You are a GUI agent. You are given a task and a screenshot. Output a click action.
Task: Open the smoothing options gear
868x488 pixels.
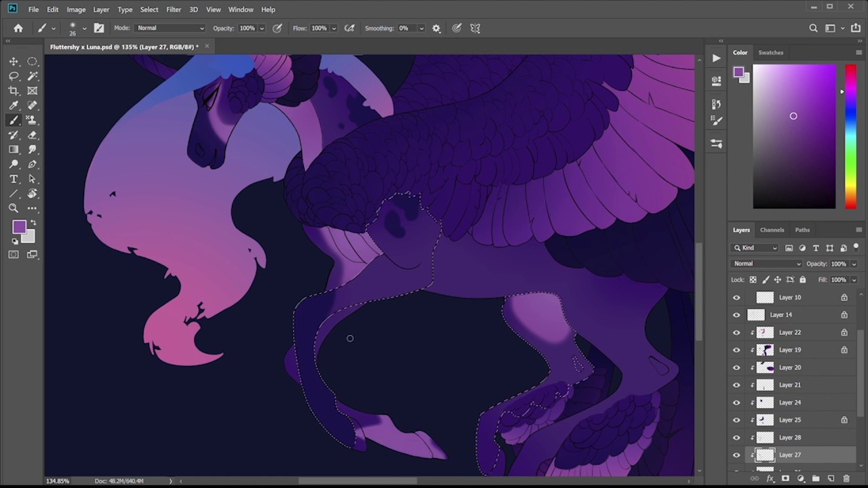pyautogui.click(x=436, y=28)
